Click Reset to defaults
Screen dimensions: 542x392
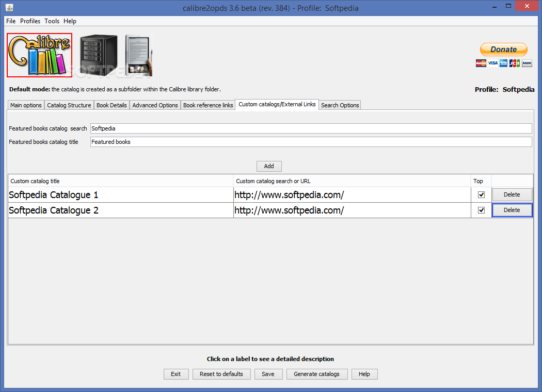[221, 374]
